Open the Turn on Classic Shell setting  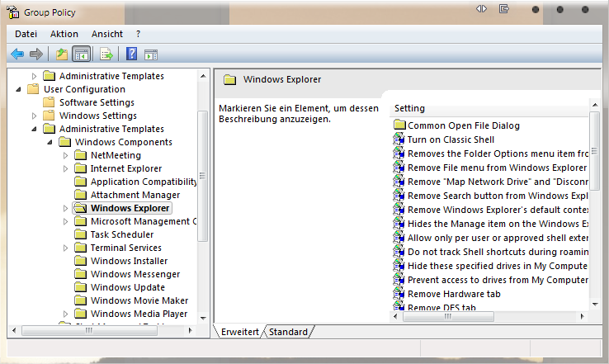tap(451, 139)
